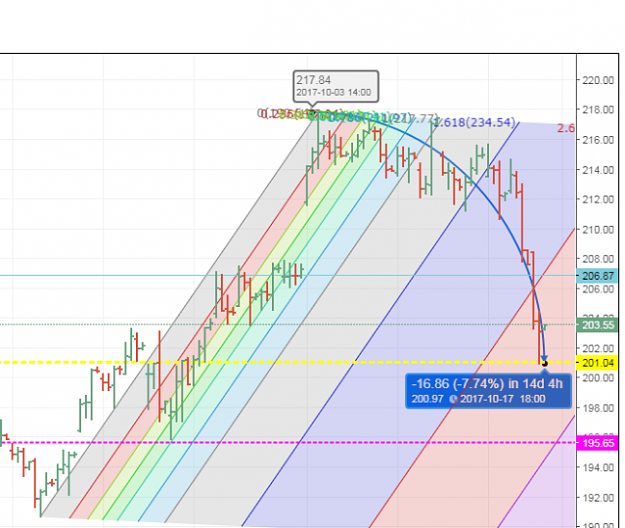Click the black endpoint dot of the arc

[x=544, y=363]
